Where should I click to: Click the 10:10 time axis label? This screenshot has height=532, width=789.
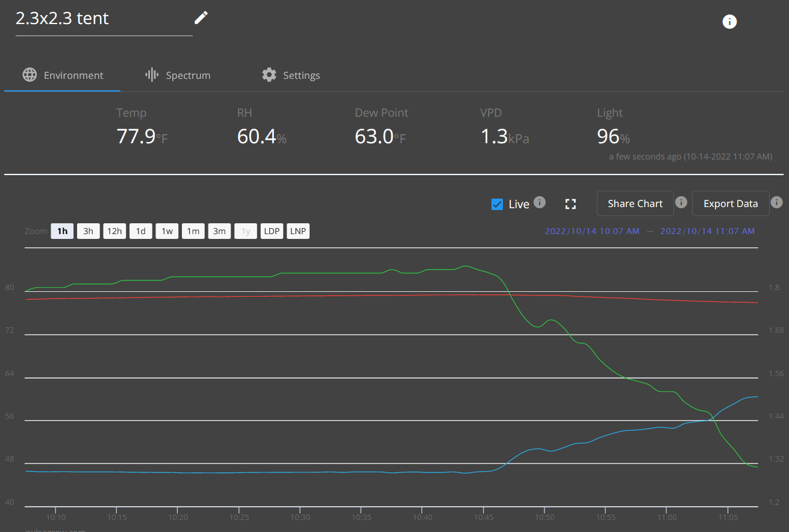[x=55, y=517]
